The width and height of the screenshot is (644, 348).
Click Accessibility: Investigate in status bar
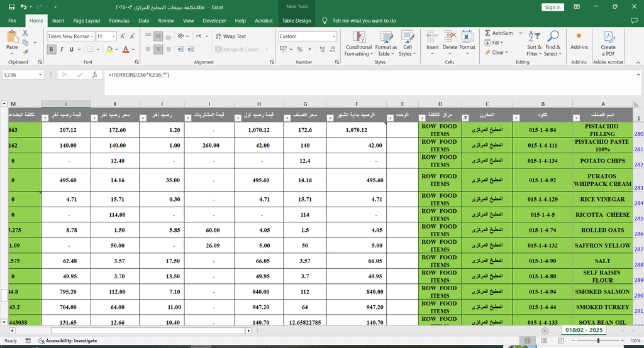tap(68, 340)
